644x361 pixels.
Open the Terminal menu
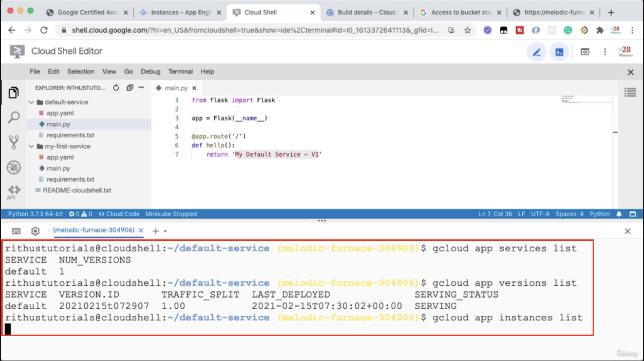pyautogui.click(x=180, y=71)
